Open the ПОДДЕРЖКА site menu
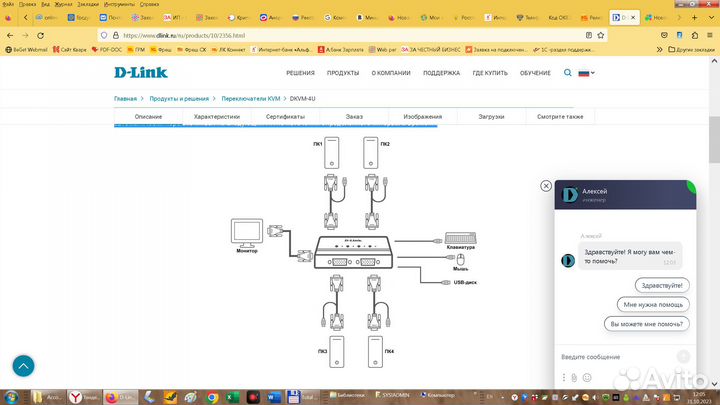 point(441,73)
